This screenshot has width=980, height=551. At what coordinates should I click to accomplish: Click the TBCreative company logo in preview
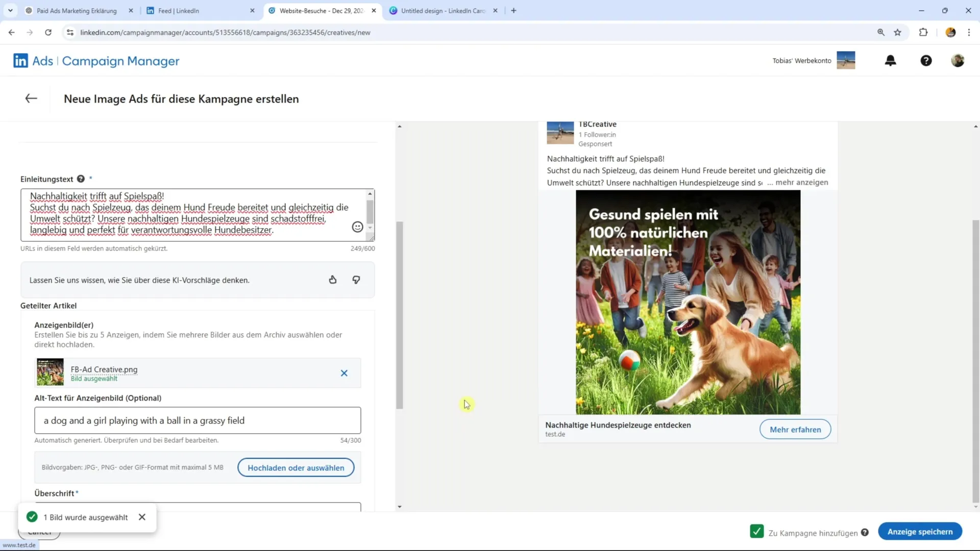coord(560,133)
